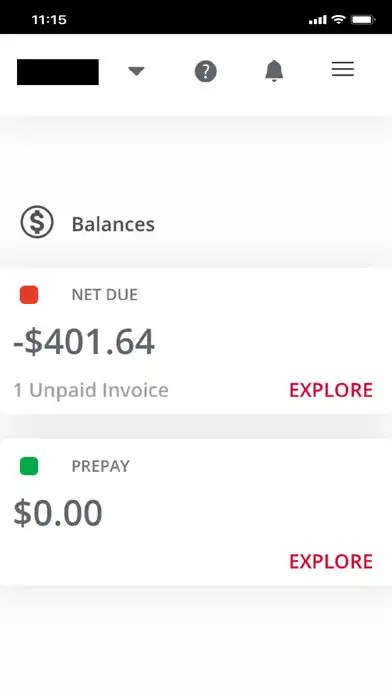Tap the redacted account name in header
Viewport: 392px width, 696px height.
tap(58, 72)
